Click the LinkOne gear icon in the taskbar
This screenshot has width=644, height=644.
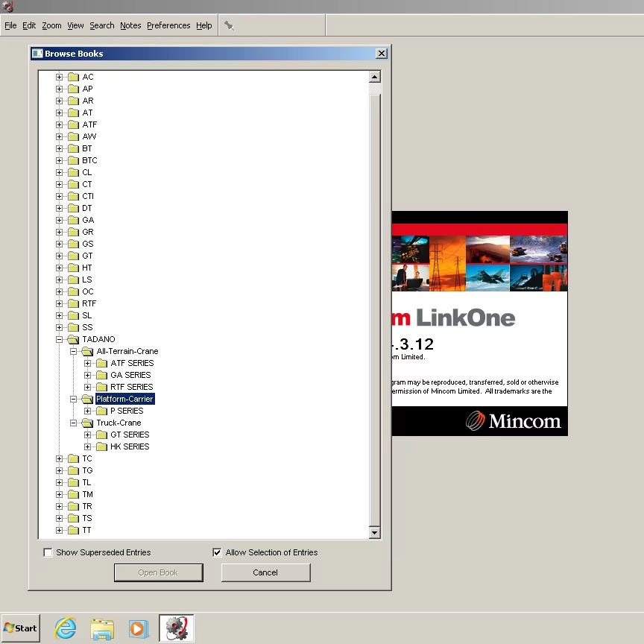click(x=177, y=628)
